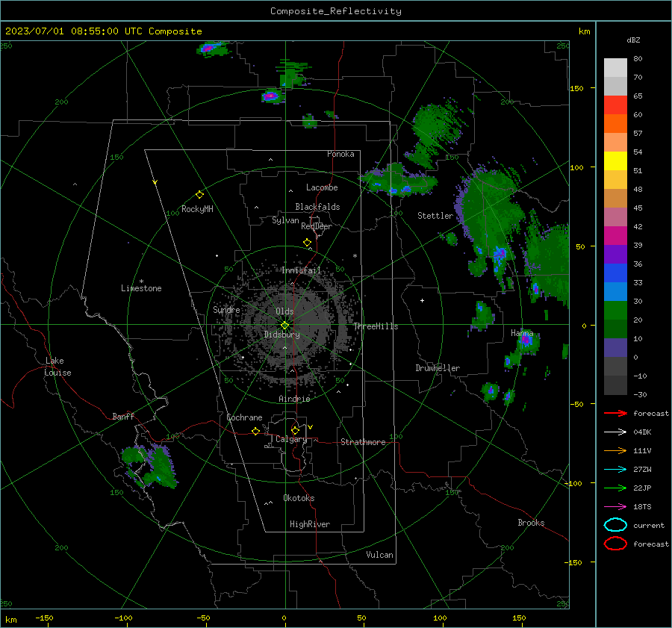Click the white 04DK arrow in legend
The image size is (672, 628).
point(615,432)
